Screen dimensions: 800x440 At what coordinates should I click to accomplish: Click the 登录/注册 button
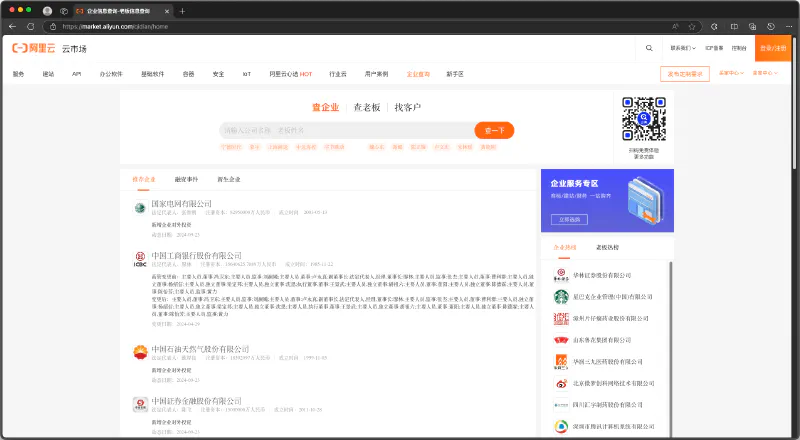tap(773, 48)
